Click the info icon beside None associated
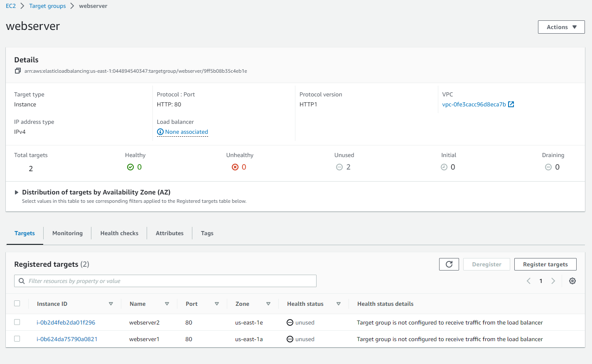The image size is (592, 364). 160,132
